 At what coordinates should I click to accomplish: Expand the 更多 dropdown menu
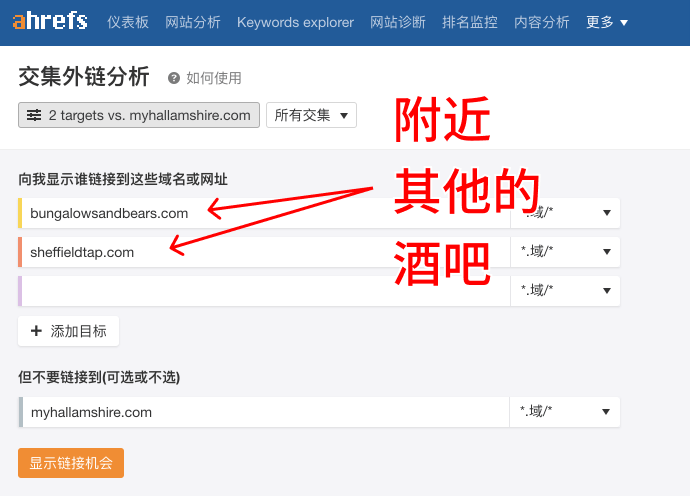[607, 22]
